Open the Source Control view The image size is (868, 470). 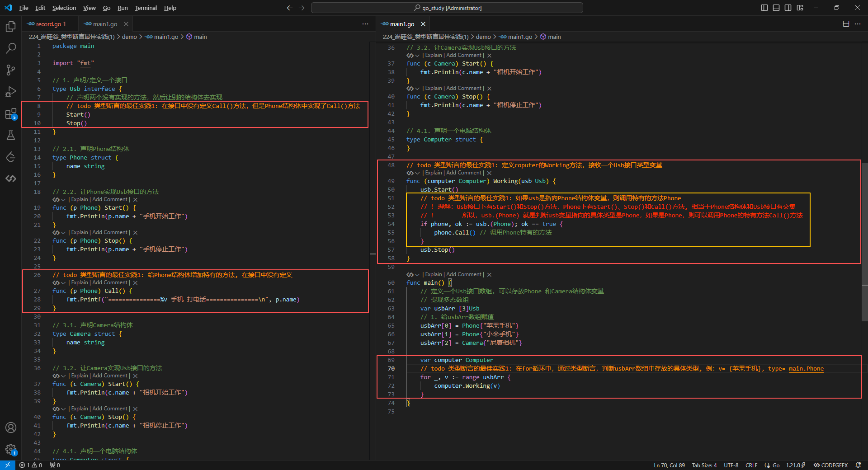coord(11,70)
